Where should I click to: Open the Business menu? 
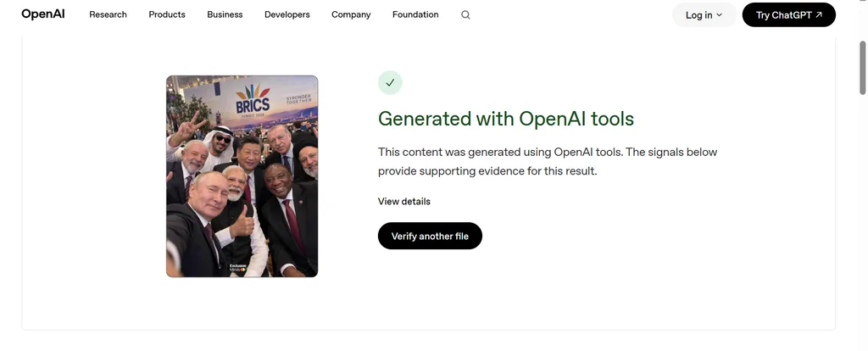225,14
